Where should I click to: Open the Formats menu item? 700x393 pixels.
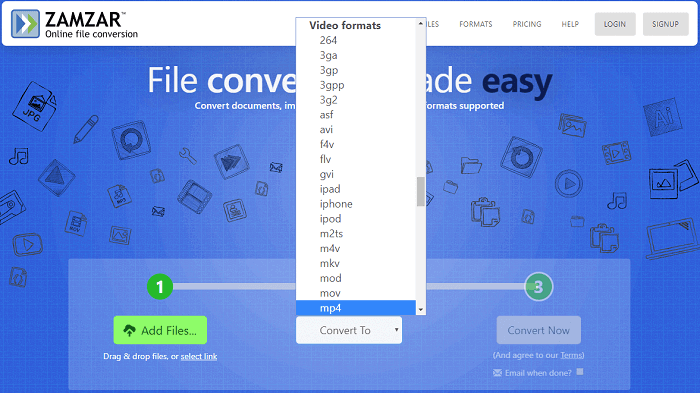(476, 24)
